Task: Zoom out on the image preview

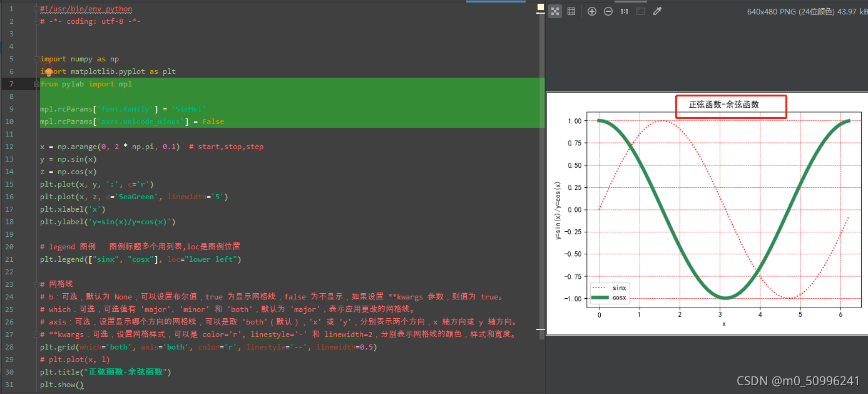Action: coord(608,11)
